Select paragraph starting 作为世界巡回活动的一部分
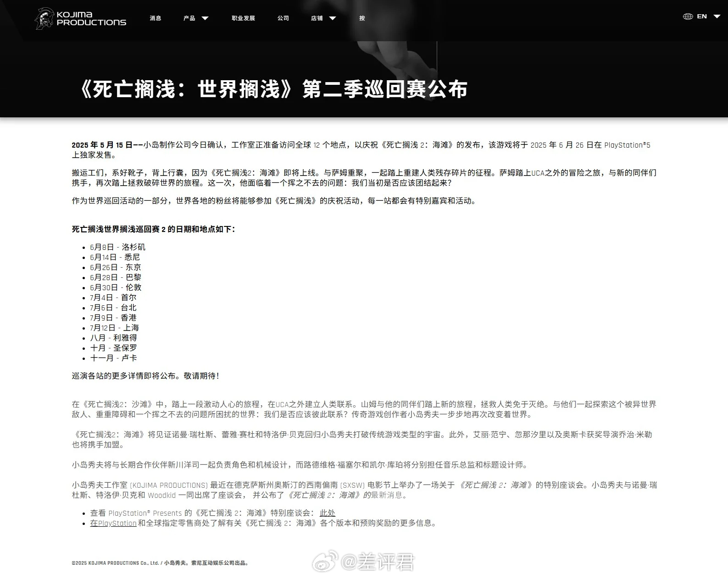Viewport: 728px width, 579px height. click(x=274, y=201)
